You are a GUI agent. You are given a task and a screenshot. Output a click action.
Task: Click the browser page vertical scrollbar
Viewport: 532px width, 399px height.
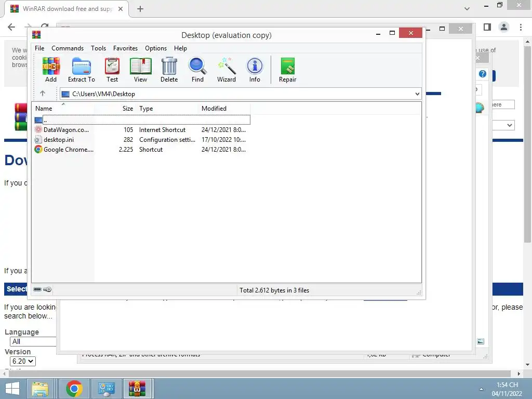[527, 144]
